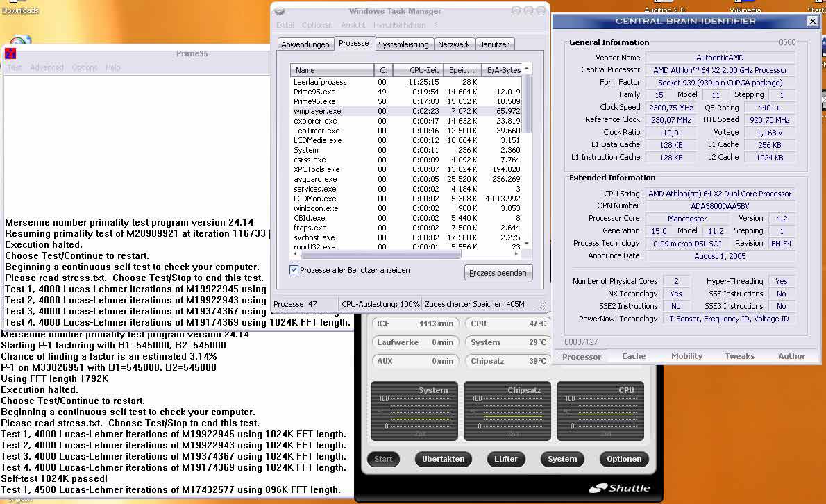Select the winlogon.exe process
This screenshot has width=826, height=504.
tap(406, 208)
